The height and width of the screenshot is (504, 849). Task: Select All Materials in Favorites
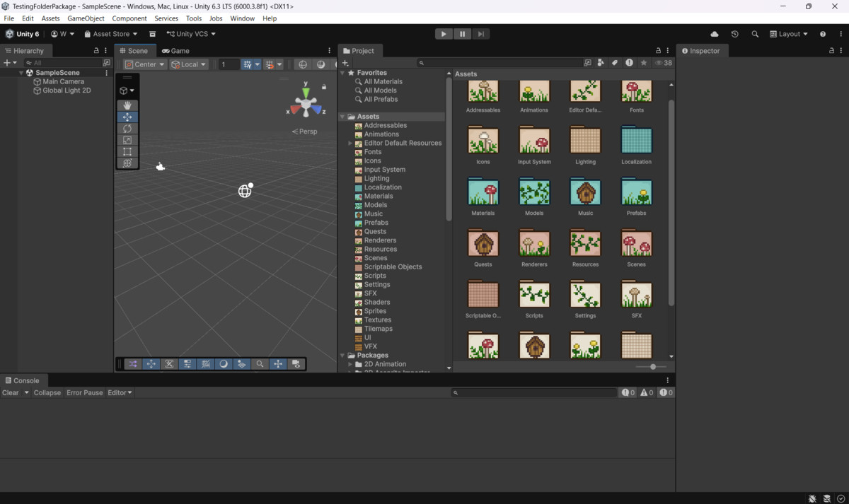383,81
